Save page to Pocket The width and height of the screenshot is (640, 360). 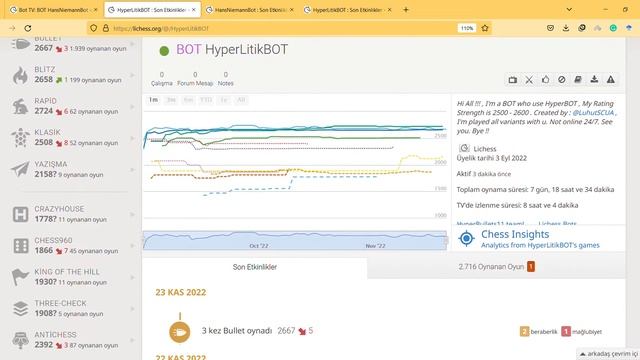pyautogui.click(x=550, y=28)
